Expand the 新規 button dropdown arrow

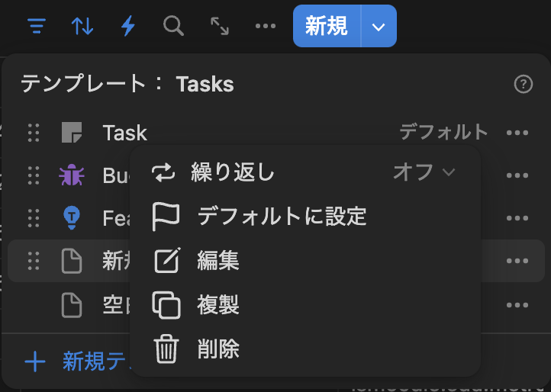pos(379,27)
